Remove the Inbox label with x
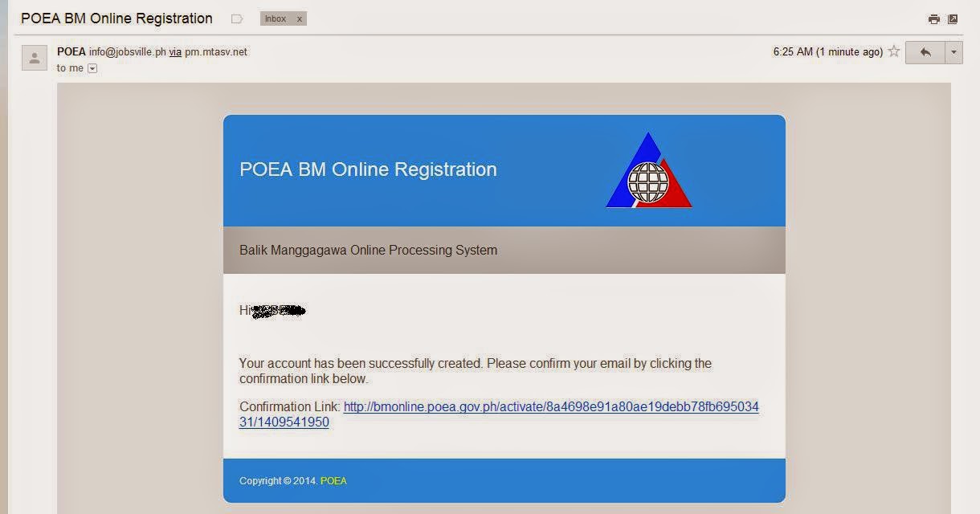This screenshot has width=980, height=514. coord(300,18)
